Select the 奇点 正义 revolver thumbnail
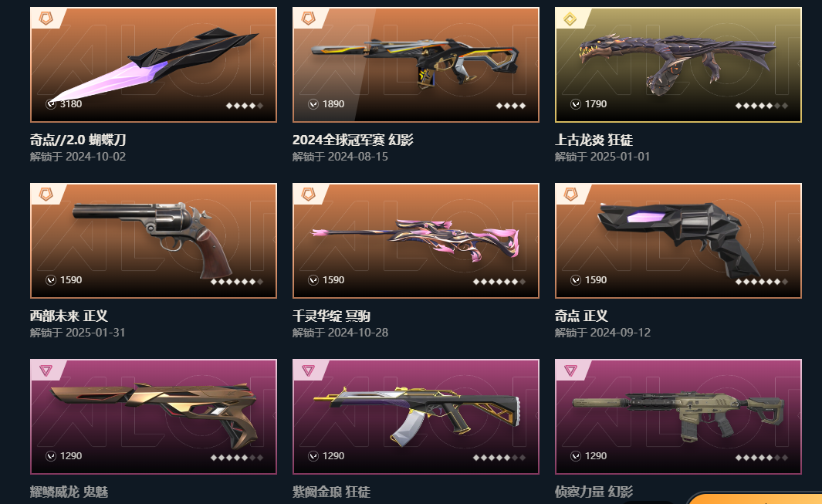The width and height of the screenshot is (822, 504). pyautogui.click(x=678, y=241)
